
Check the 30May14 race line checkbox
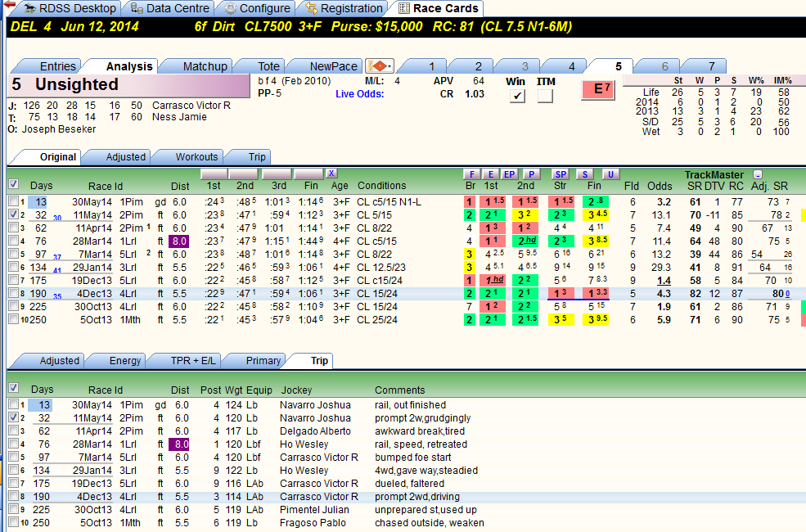point(14,201)
